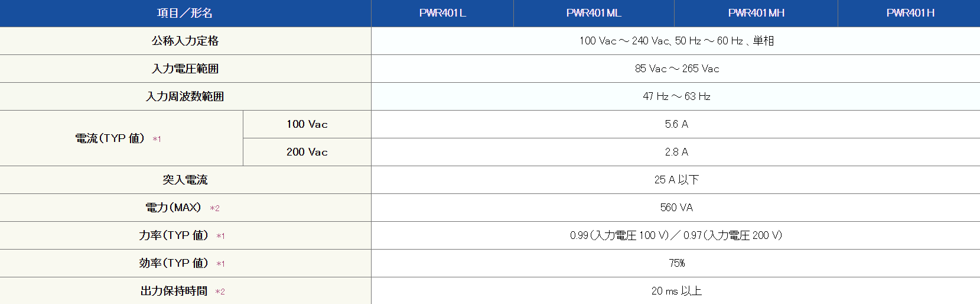The image size is (980, 304).
Task: Click the 200 Vac sub-row label
Action: click(307, 152)
